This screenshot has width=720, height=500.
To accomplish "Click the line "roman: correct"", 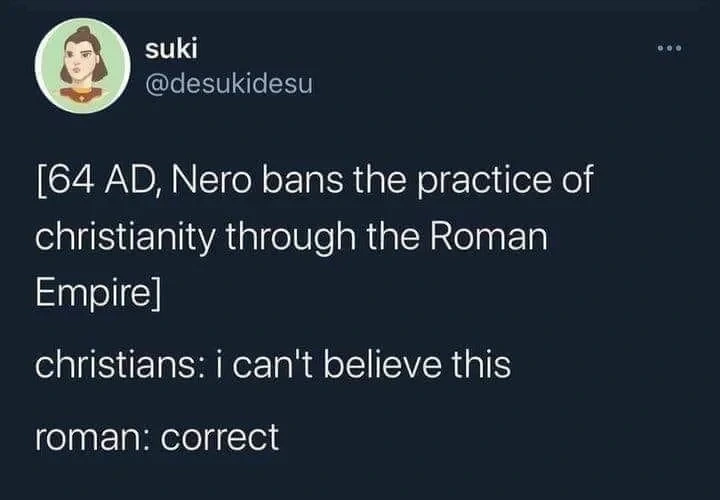I will click(157, 436).
